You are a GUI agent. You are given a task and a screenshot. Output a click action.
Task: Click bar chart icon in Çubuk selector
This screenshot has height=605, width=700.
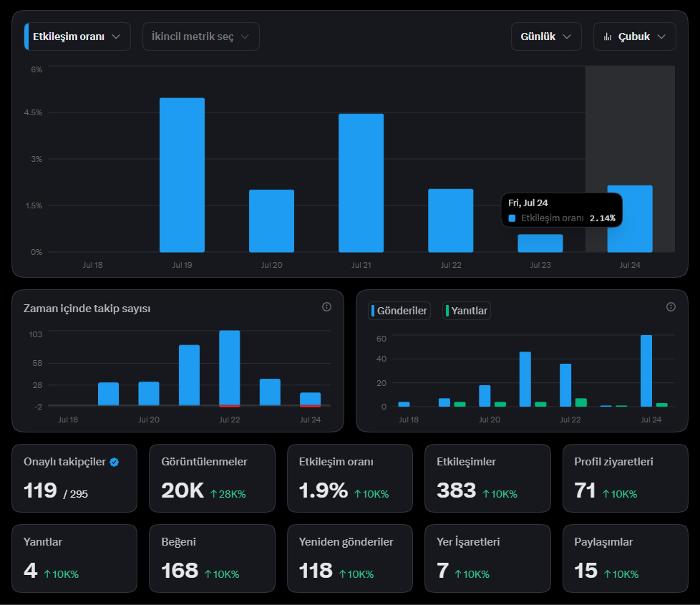[x=607, y=37]
